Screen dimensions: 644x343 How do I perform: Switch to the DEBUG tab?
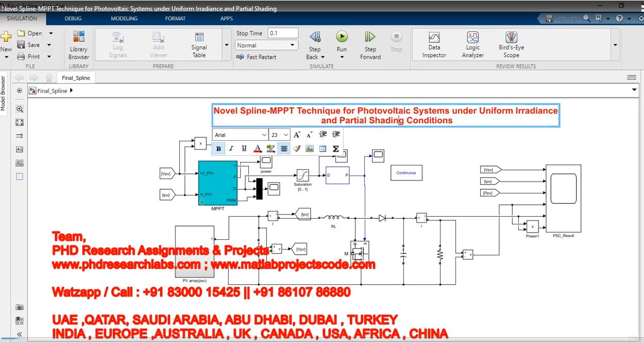73,19
